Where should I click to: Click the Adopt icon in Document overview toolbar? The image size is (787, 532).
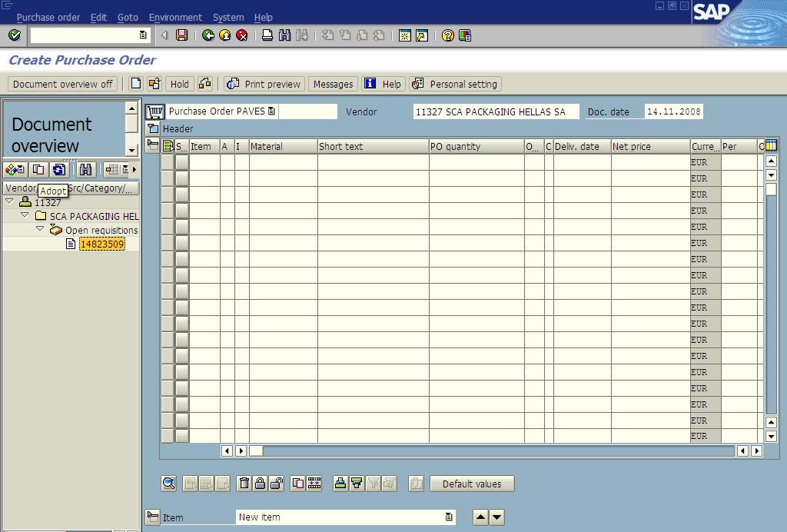click(x=38, y=170)
